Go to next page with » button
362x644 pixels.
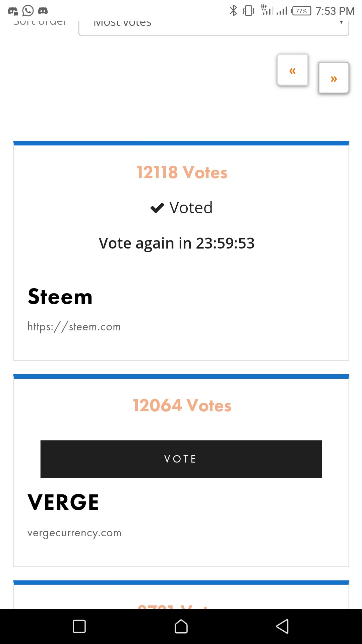334,78
